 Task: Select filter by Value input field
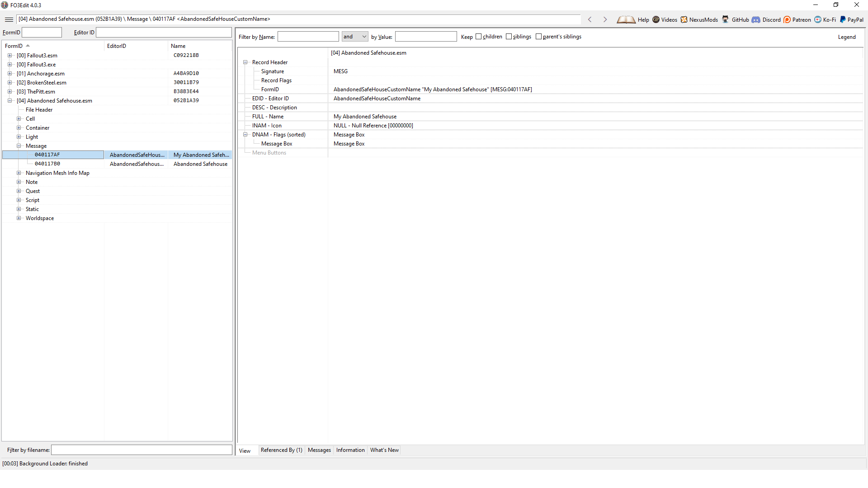pos(426,36)
